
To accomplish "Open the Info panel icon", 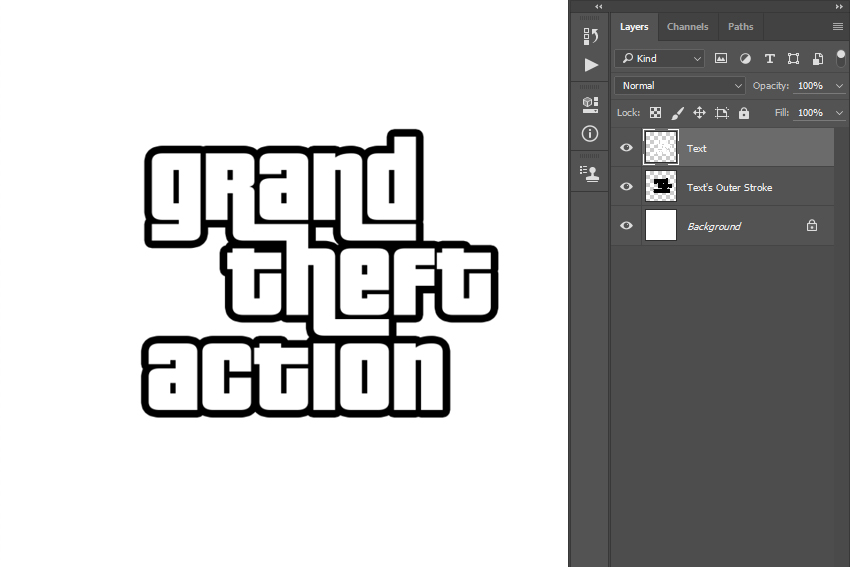I will (590, 133).
